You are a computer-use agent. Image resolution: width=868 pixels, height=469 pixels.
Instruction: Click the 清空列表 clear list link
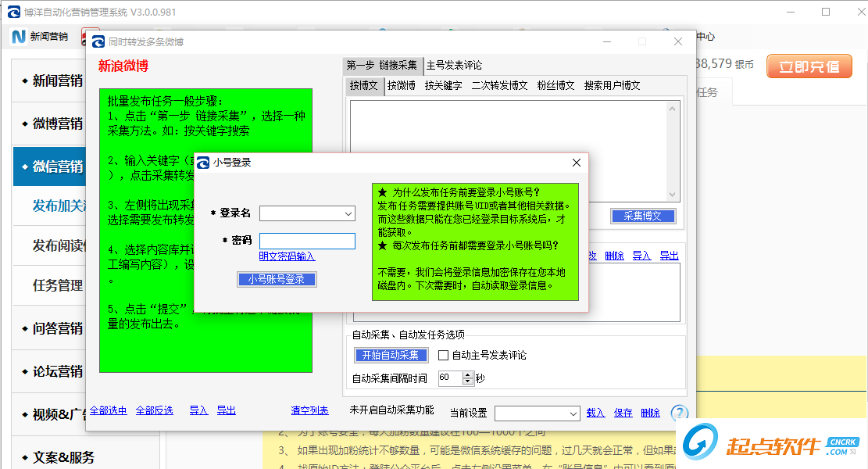tap(310, 410)
